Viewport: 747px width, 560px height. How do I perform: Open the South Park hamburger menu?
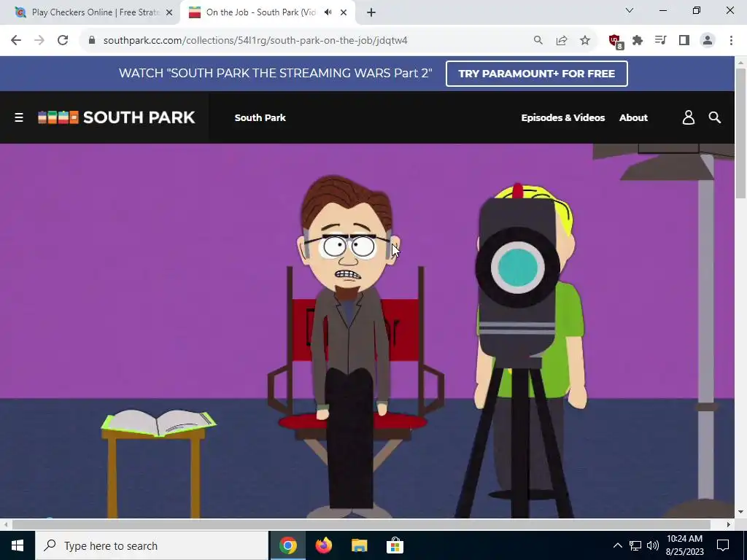(18, 117)
